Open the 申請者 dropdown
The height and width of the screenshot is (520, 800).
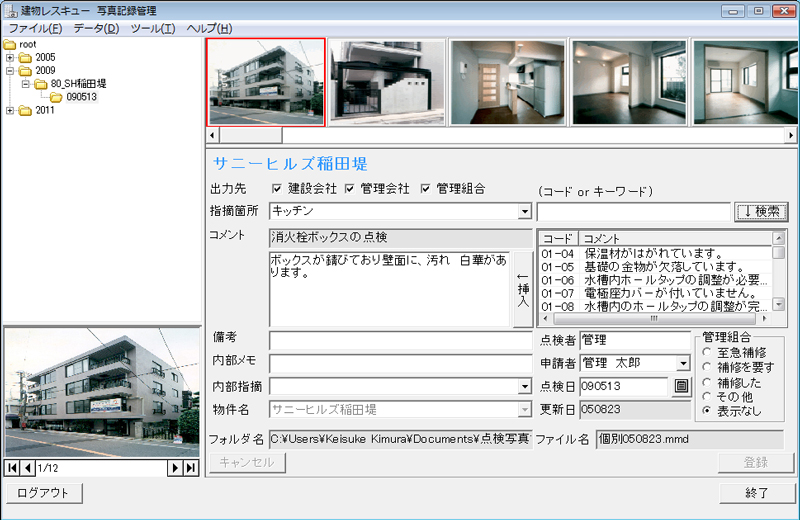683,363
